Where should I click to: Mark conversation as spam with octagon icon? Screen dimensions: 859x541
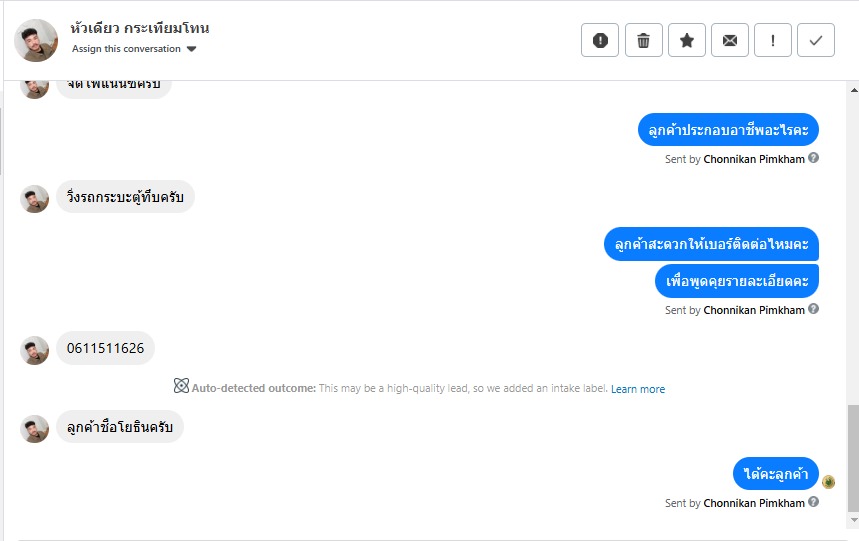(x=600, y=40)
